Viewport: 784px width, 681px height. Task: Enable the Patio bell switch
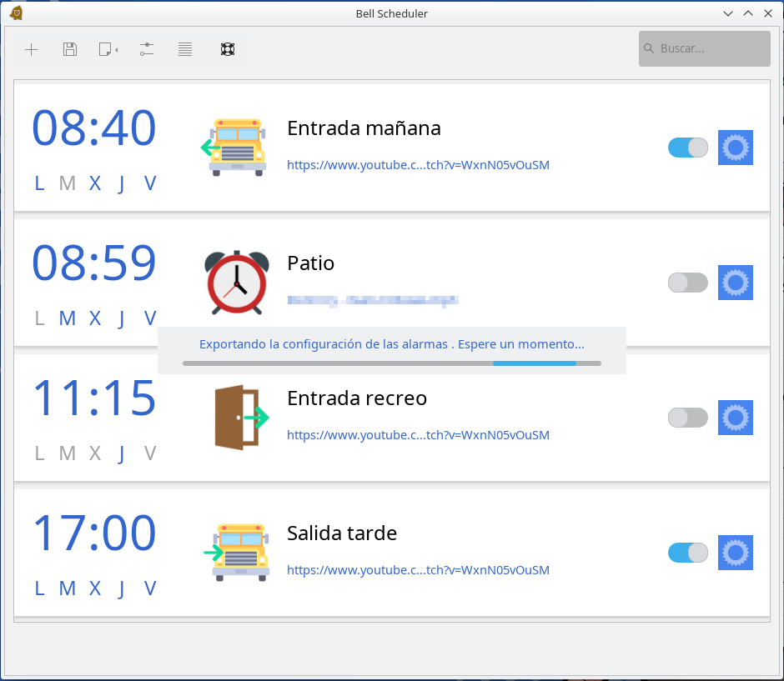click(x=687, y=283)
